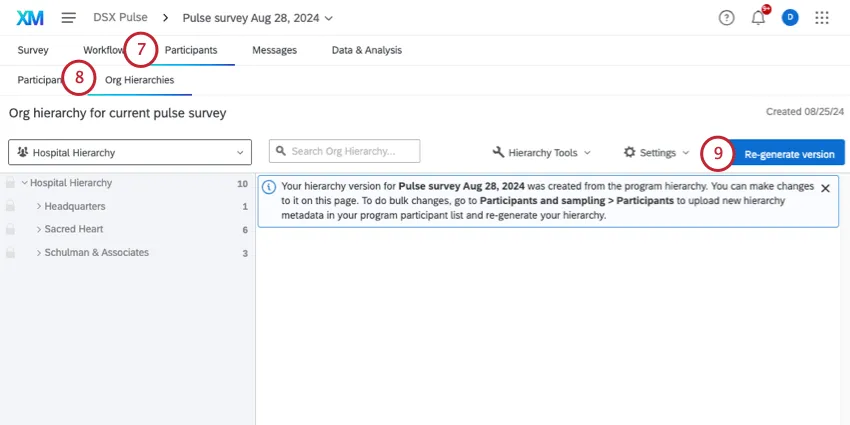Open the hamburger navigation menu
850x425 pixels.
[69, 18]
